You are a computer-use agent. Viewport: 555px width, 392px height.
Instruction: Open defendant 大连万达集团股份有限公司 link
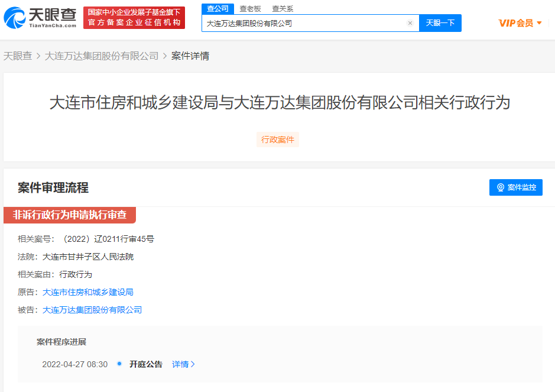click(92, 310)
